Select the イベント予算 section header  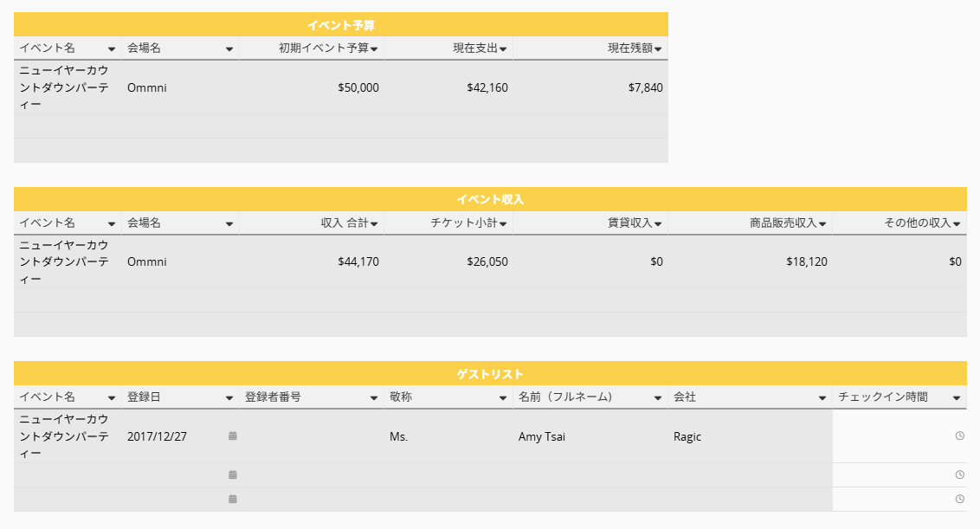(340, 25)
